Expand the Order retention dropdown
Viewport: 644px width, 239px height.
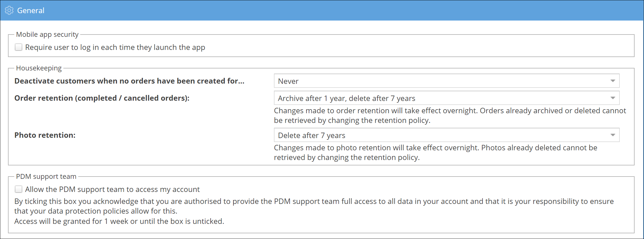tap(446, 98)
